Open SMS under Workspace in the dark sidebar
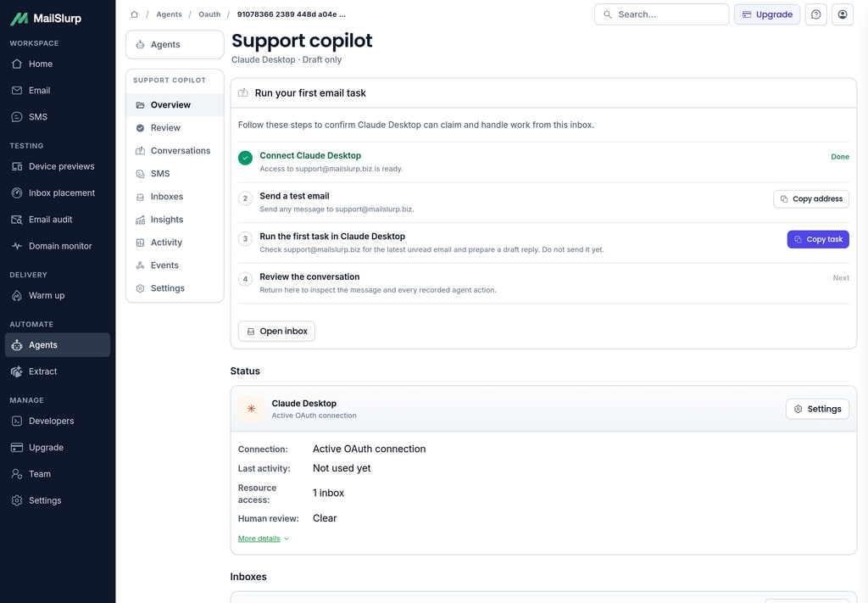 58,117
